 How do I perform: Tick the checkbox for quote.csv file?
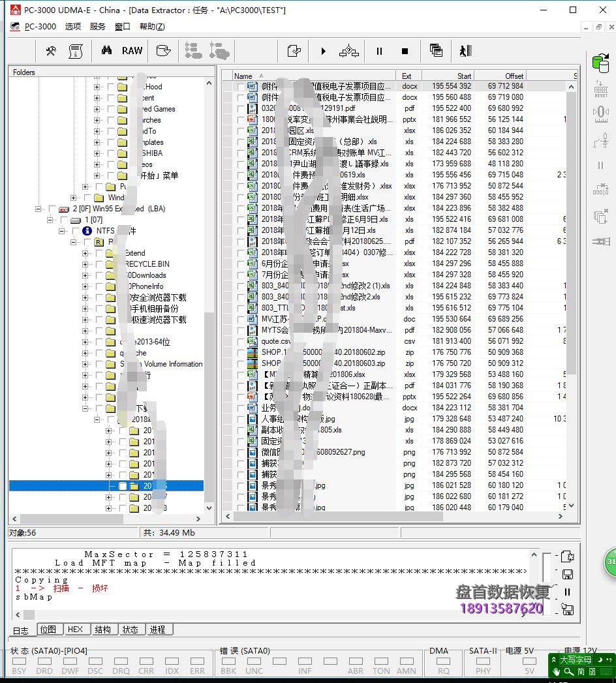click(x=241, y=341)
